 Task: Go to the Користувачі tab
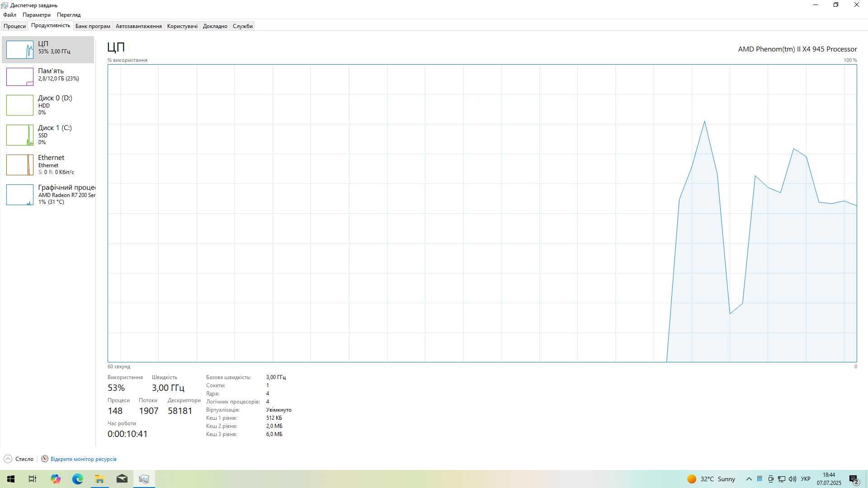(x=182, y=26)
